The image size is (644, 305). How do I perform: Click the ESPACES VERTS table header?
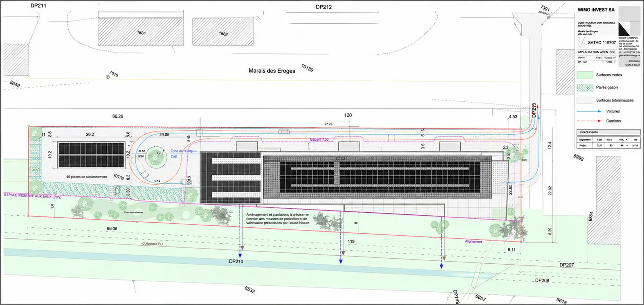tap(608, 132)
